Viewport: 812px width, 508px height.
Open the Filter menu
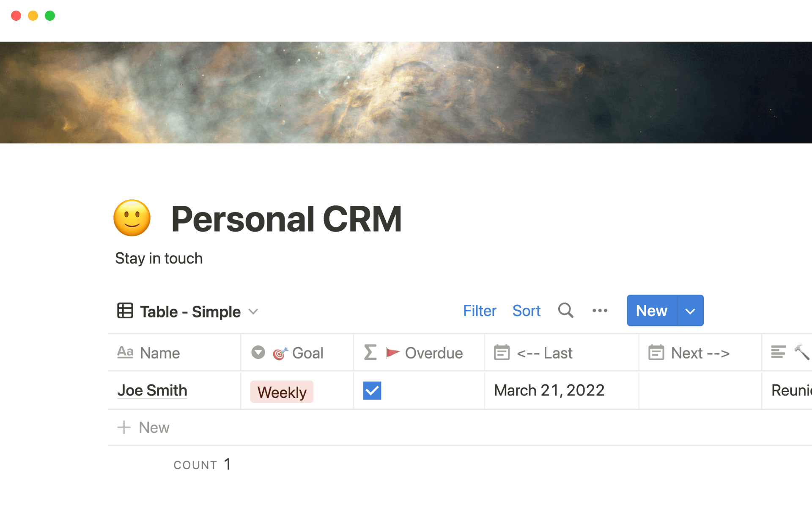click(x=479, y=311)
